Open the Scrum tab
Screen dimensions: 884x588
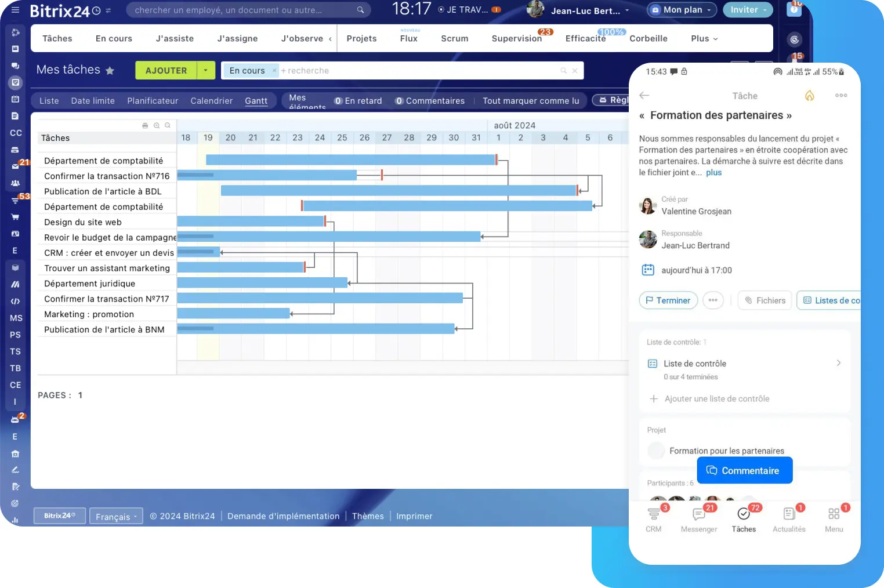(454, 39)
